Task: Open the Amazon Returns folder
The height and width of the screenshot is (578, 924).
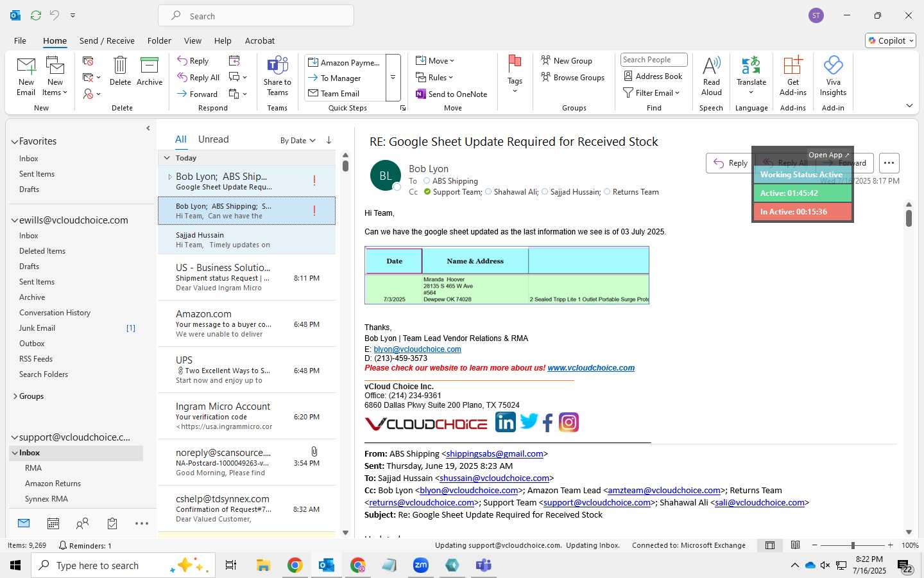Action: click(x=53, y=484)
